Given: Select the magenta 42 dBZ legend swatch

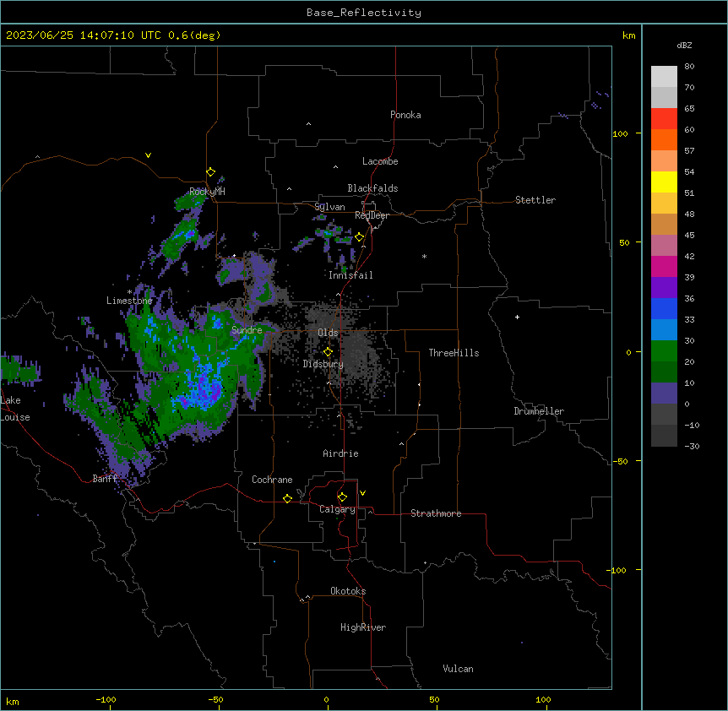Looking at the screenshot, I should 664,266.
